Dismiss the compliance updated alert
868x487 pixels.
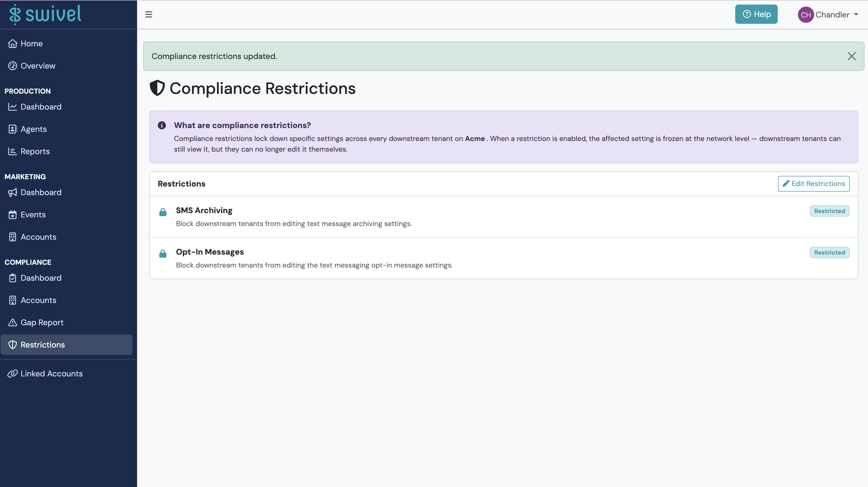click(x=852, y=56)
